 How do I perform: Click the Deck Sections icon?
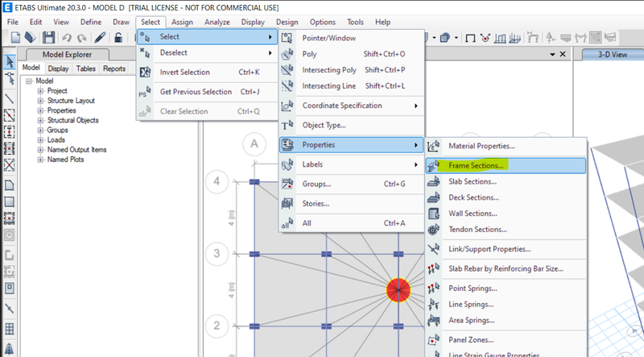pos(433,197)
